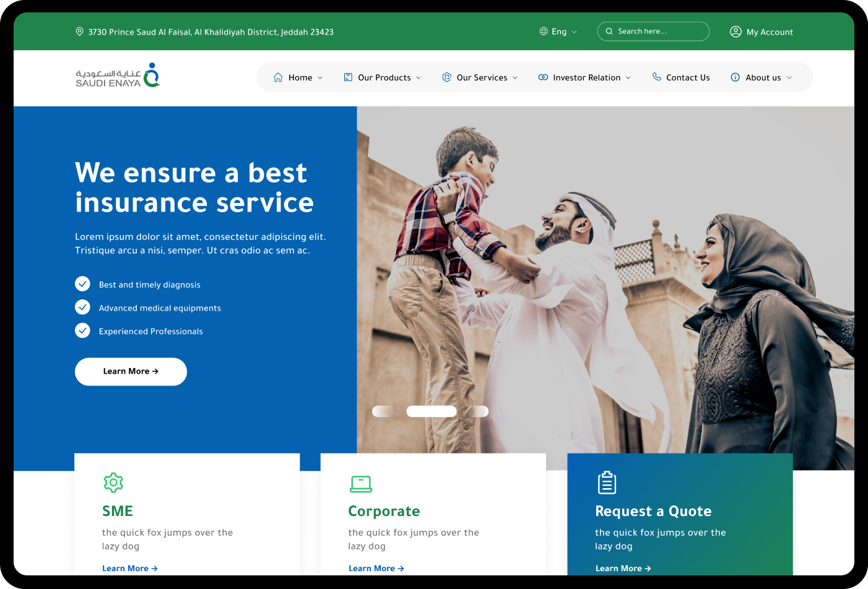
Task: Click the SME gear icon
Action: 113,483
